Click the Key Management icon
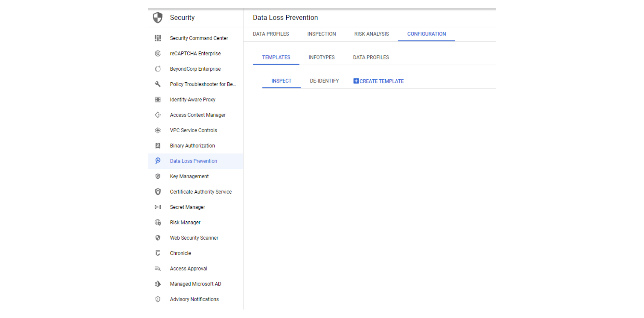Image resolution: width=644 pixels, height=318 pixels. [157, 176]
